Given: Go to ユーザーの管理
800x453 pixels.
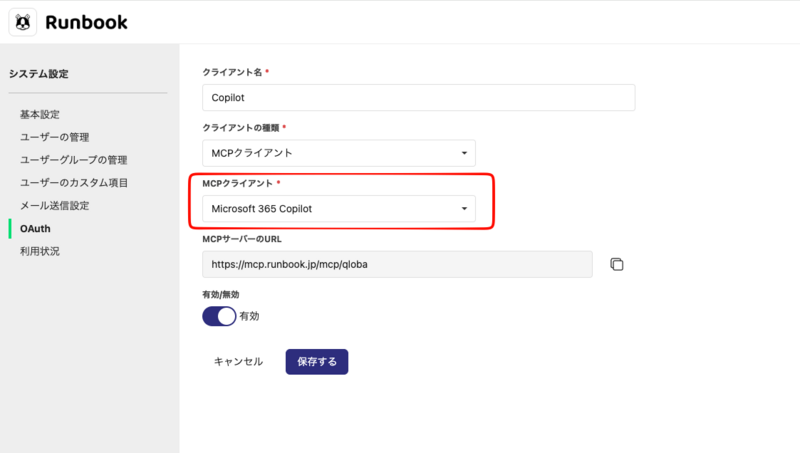Looking at the screenshot, I should pos(55,137).
